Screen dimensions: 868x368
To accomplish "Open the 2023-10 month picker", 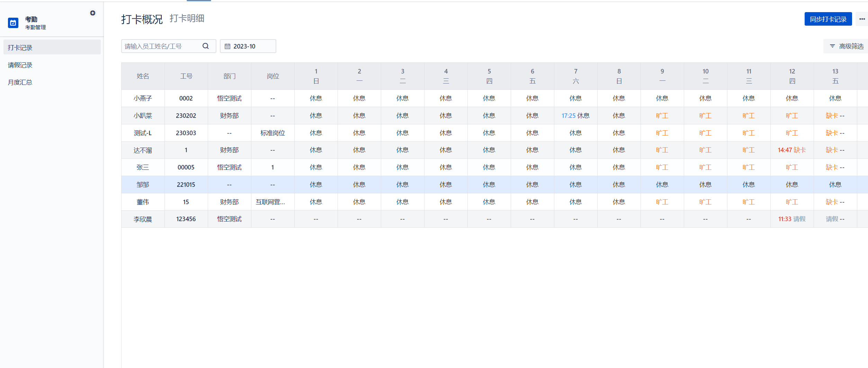I will tap(248, 46).
